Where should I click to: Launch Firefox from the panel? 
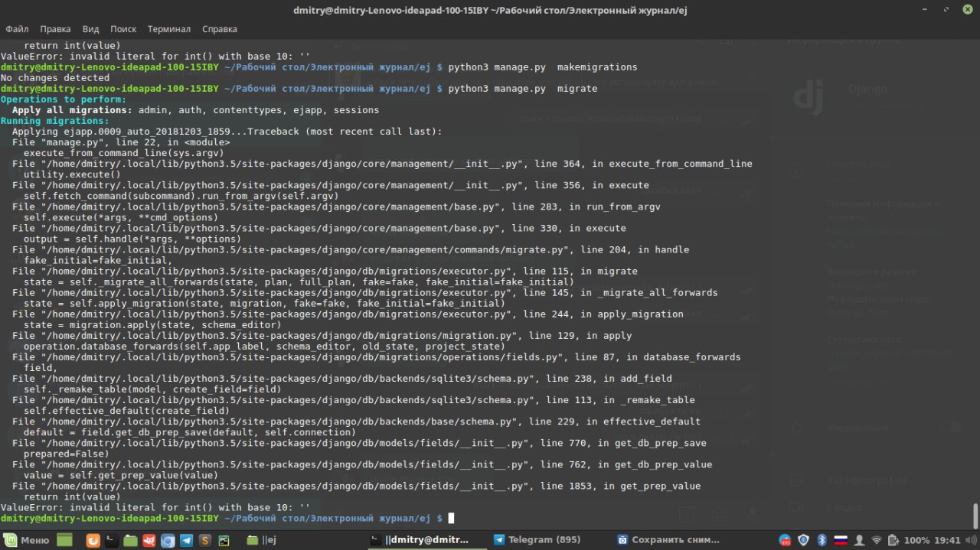click(x=93, y=540)
